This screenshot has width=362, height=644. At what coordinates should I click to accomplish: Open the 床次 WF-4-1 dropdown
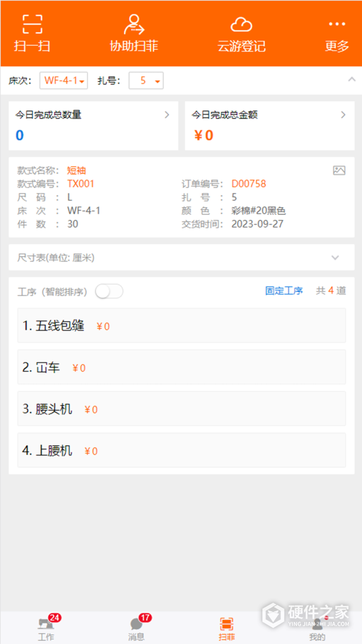64,80
